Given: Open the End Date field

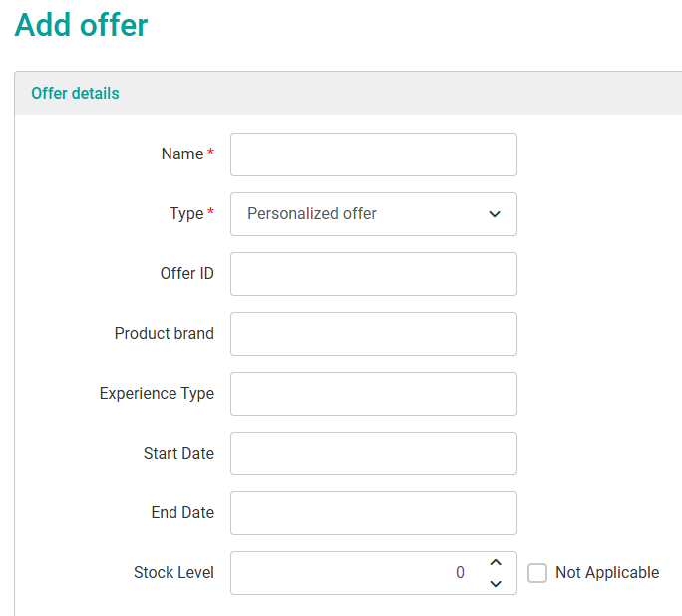Looking at the screenshot, I should click(373, 513).
